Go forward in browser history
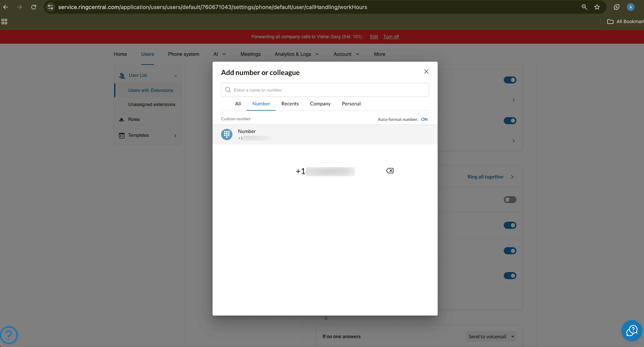This screenshot has width=644, height=347. click(x=19, y=7)
